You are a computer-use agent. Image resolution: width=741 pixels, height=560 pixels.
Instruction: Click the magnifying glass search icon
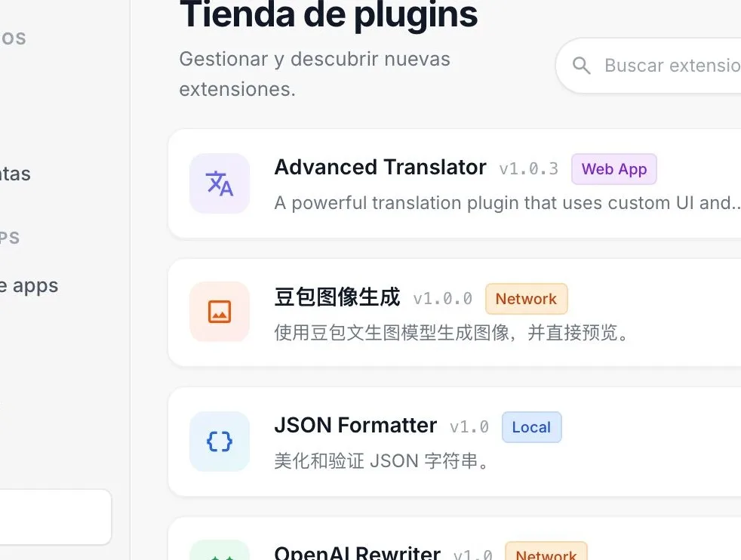(581, 65)
